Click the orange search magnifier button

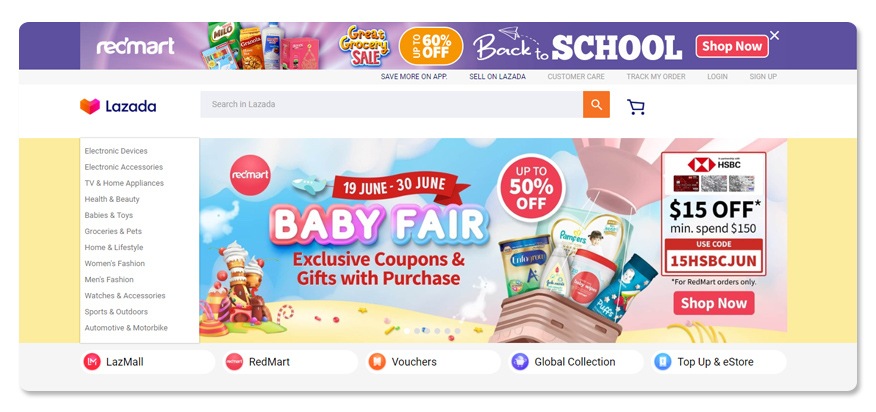[x=596, y=105]
